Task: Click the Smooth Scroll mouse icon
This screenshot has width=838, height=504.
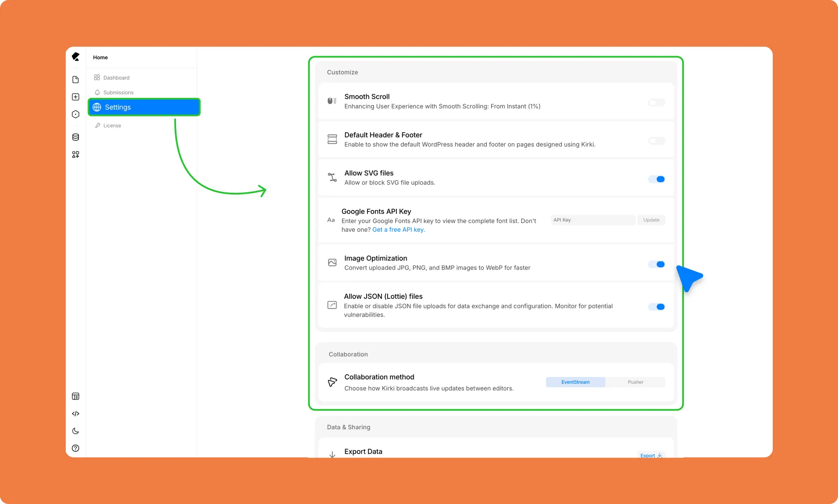Action: [x=332, y=101]
